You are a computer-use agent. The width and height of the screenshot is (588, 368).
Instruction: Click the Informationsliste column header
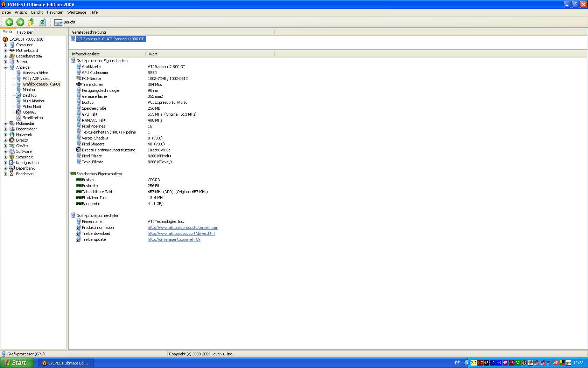click(107, 54)
